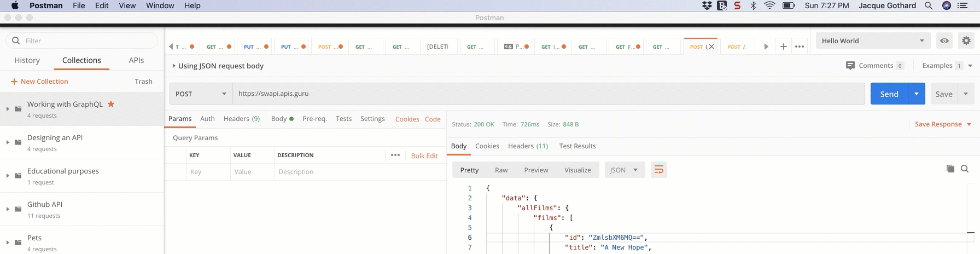Expand the Educational purposes collection
Screen dimensions: 980x254
8,176
